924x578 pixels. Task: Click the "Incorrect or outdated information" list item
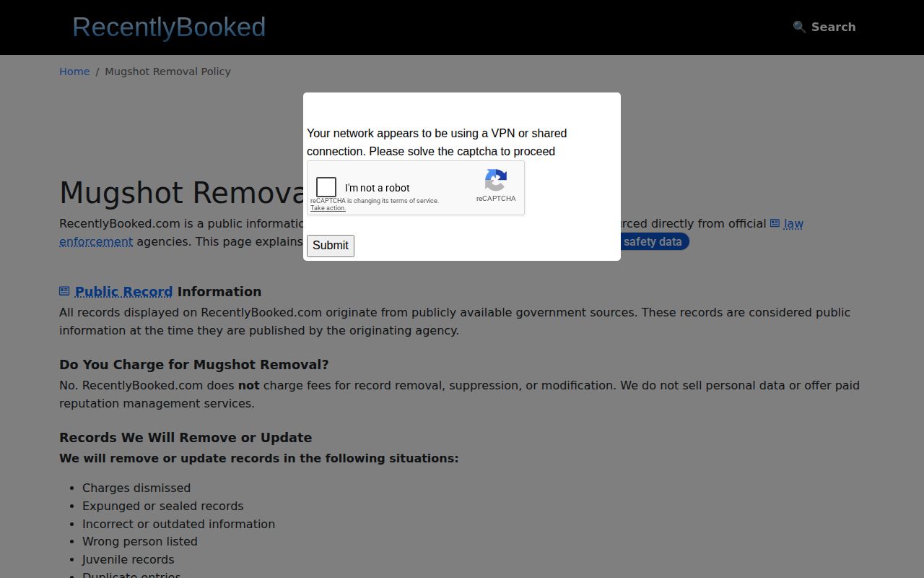tap(178, 525)
